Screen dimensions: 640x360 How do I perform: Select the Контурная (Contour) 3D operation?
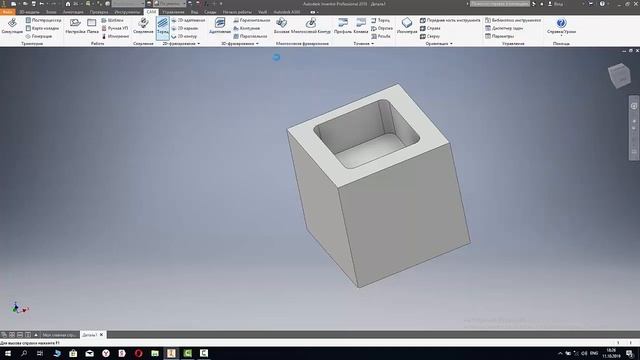click(x=247, y=28)
